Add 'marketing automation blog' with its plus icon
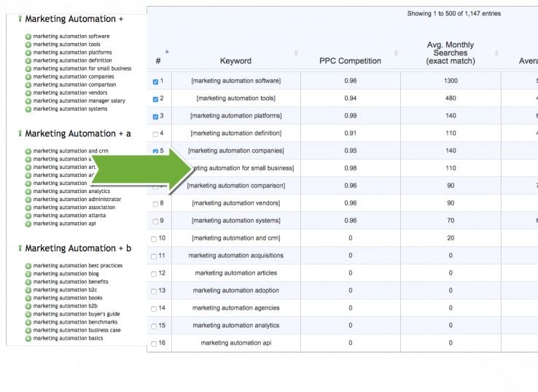Image resolution: width=538 pixels, height=392 pixels. pyautogui.click(x=28, y=274)
